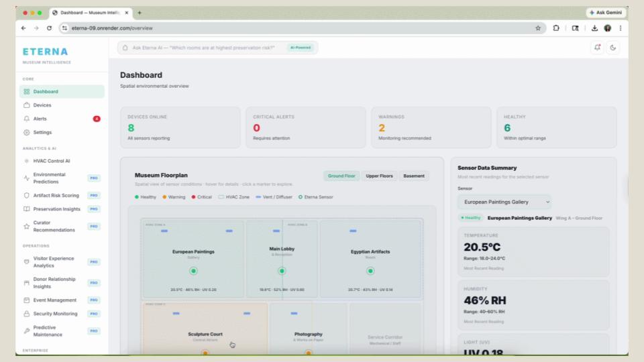
Task: Click the Photography room on floorplan
Action: click(309, 328)
